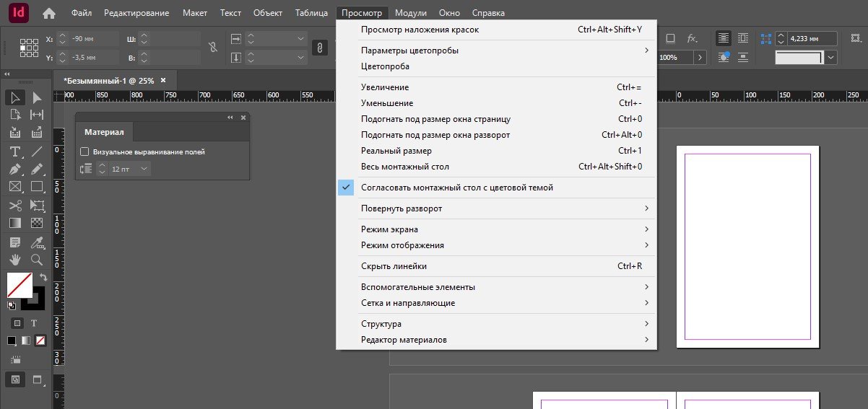Select the Direct Selection tool
Image resolution: width=868 pixels, height=409 pixels.
pos(37,97)
